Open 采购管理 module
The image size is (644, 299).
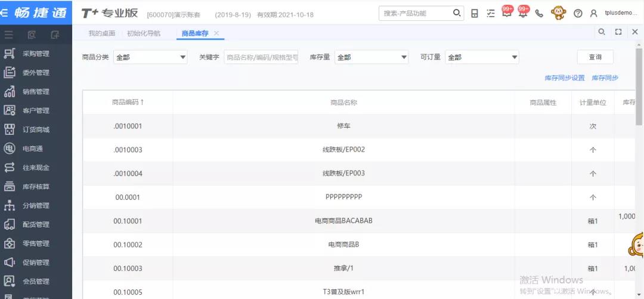click(36, 54)
